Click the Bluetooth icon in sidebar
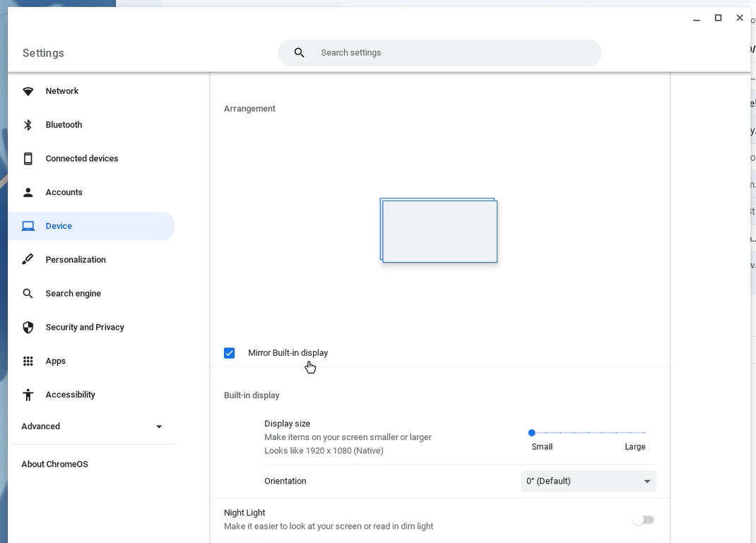The image size is (756, 543). click(28, 125)
